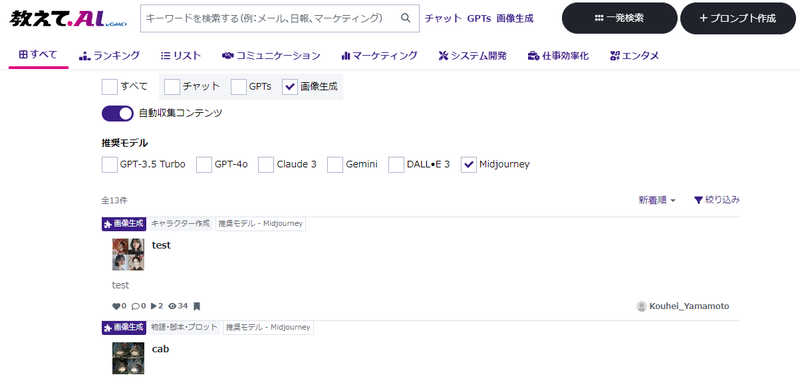Open the ランキング tab
This screenshot has height=378, width=800.
coord(110,56)
